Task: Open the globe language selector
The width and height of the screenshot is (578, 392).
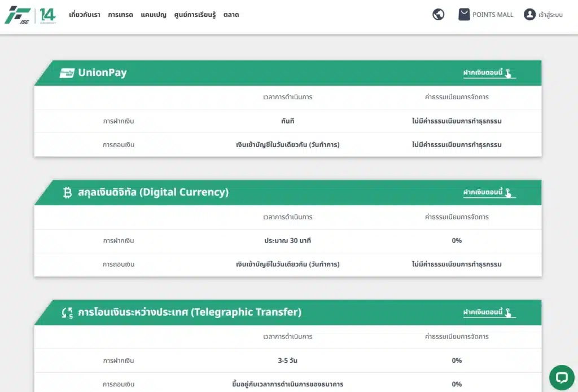Action: 438,15
